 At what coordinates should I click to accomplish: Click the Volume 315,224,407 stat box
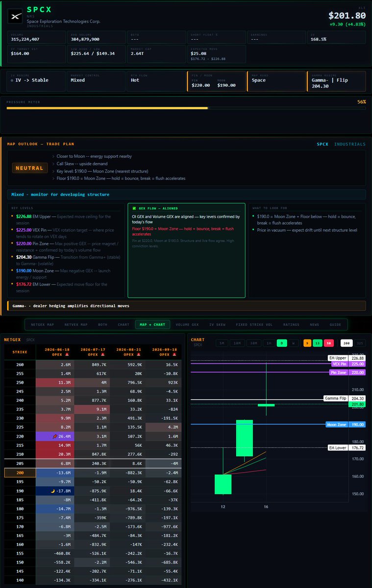click(x=36, y=37)
